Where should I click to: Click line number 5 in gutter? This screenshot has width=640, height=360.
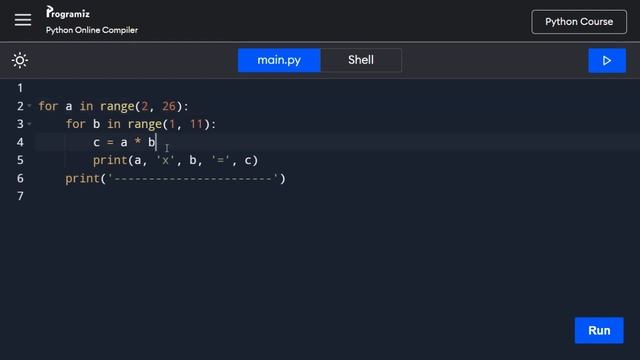coord(20,160)
